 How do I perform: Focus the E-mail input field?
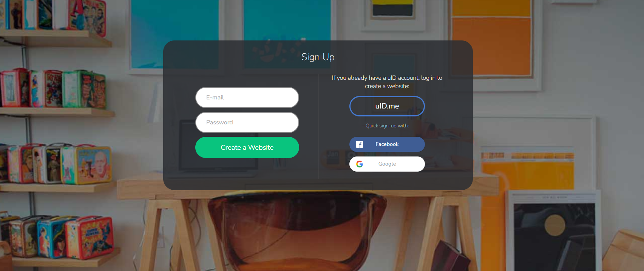tap(247, 98)
